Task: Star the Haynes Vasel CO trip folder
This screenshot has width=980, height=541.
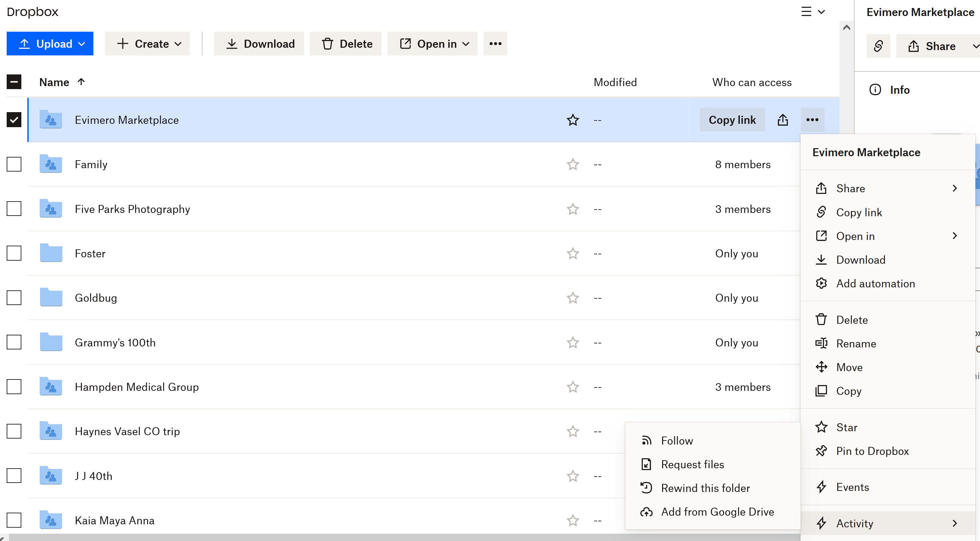Action: click(x=572, y=431)
